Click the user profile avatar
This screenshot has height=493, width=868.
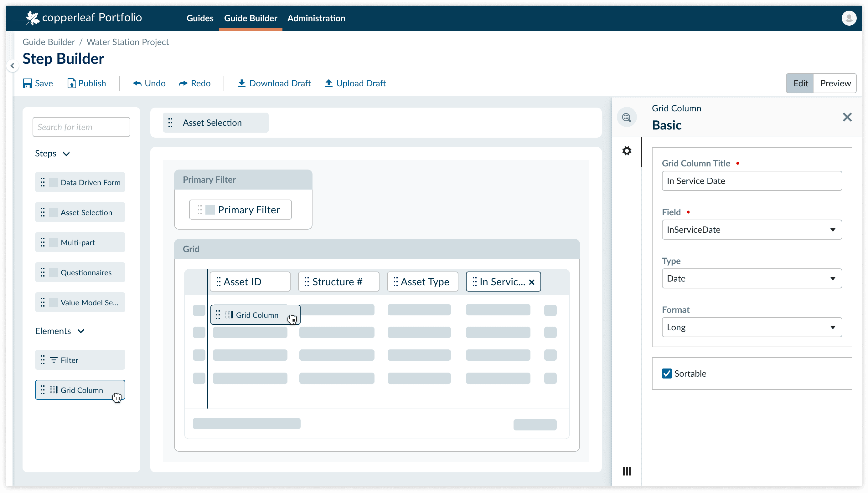click(849, 18)
